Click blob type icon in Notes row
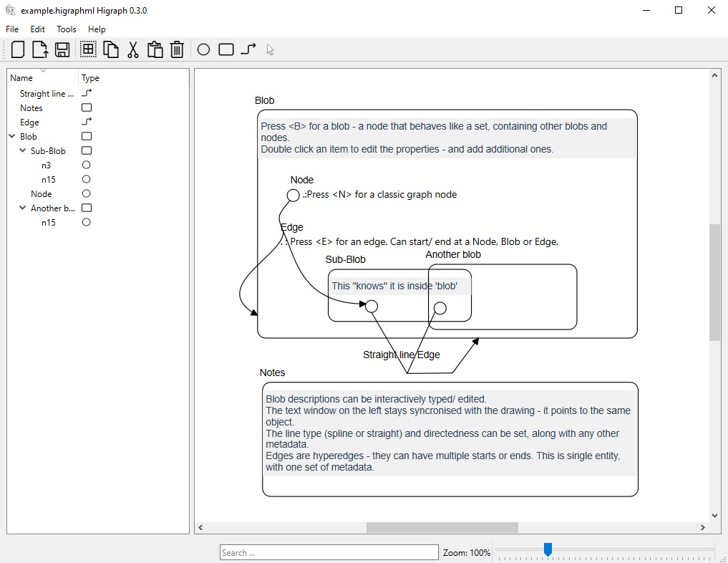 (87, 107)
